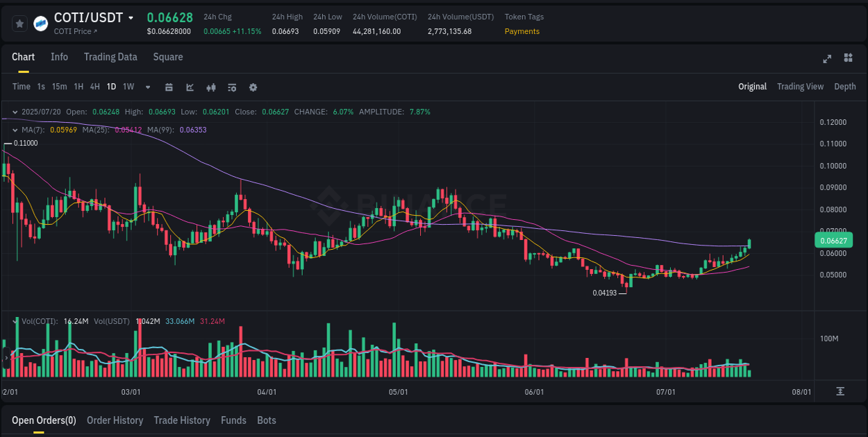Click the green current price tag 0.06627
Screen dimensions: 868x437
(833, 239)
